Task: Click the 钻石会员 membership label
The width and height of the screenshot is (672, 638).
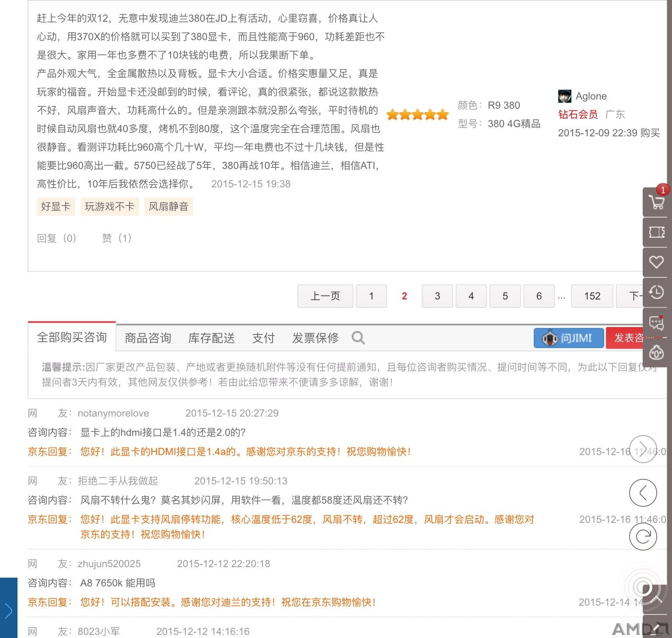Action: [578, 115]
